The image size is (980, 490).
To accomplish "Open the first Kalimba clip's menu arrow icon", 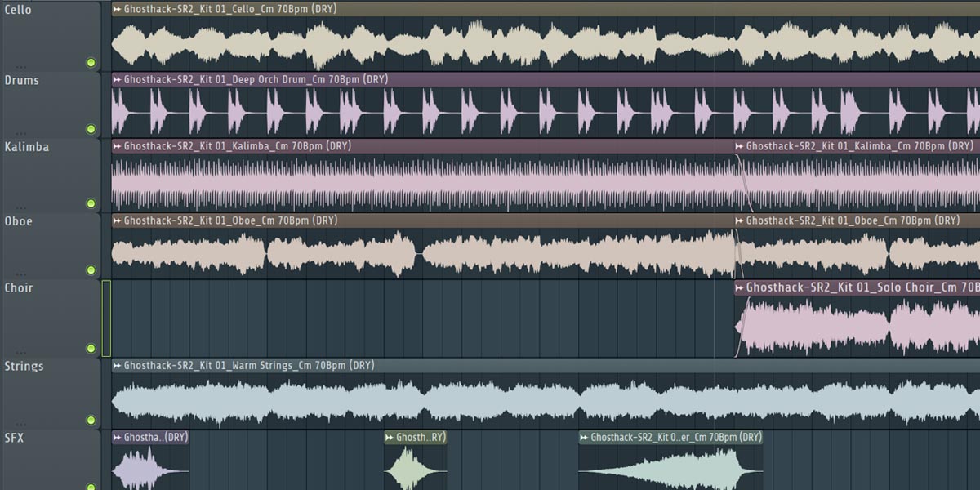I will (118, 146).
